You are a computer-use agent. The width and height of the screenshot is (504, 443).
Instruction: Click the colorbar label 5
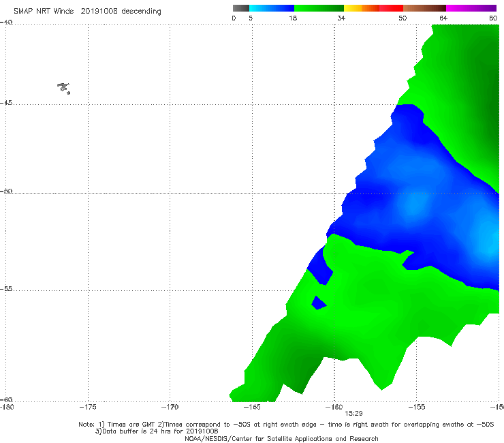[x=251, y=18]
